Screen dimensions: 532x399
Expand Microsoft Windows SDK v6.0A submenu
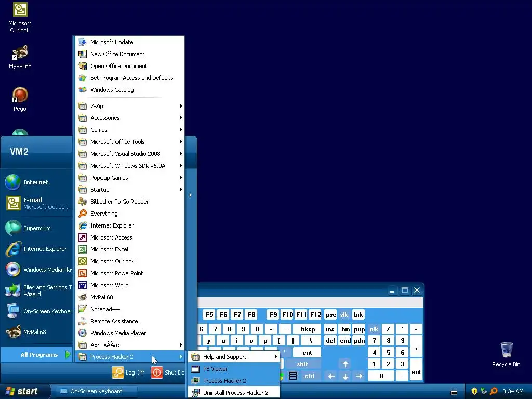(x=129, y=166)
